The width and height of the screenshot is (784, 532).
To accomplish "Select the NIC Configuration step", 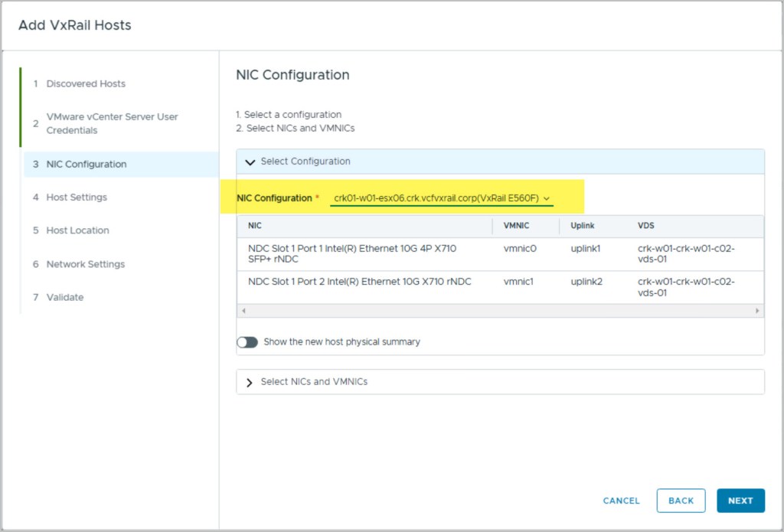I will point(87,164).
